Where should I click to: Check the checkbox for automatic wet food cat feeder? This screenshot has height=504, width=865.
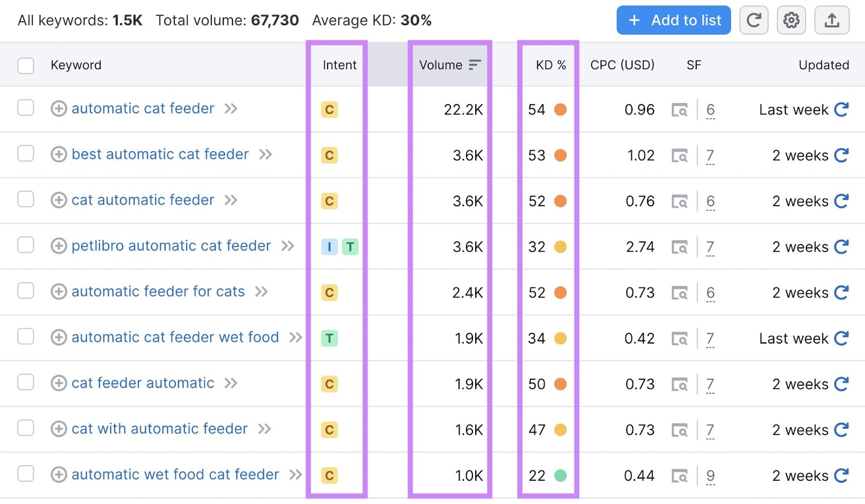pyautogui.click(x=25, y=475)
